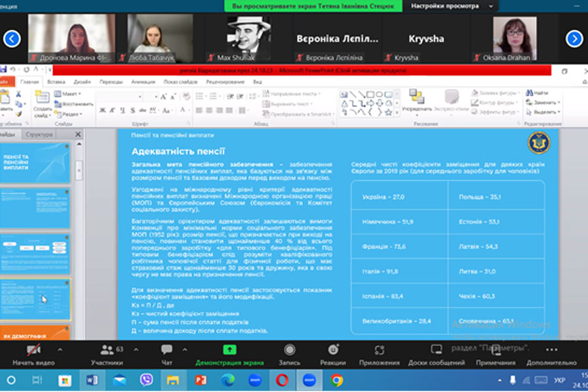Open Whiteboards from the Zoom toolbar

click(437, 350)
